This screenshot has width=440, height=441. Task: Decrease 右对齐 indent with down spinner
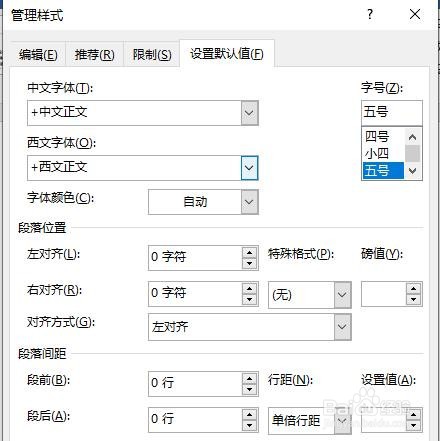point(249,299)
